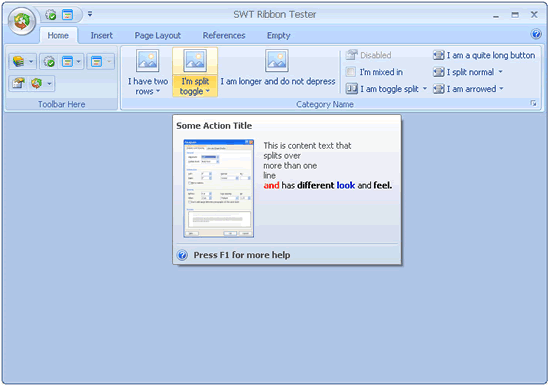
Task: Click the box-with-arrow icon in the second toolbar row
Action: pyautogui.click(x=18, y=84)
